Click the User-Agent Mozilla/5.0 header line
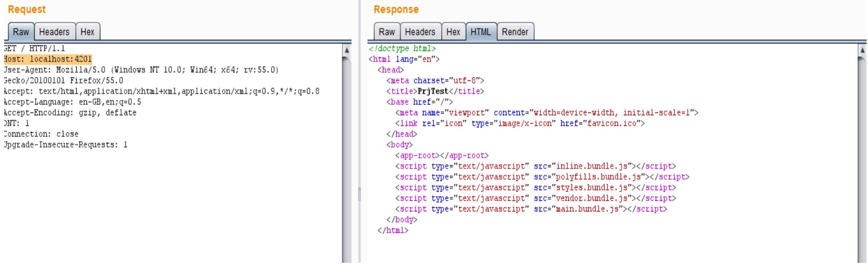Viewport: 868px width, 267px height. pyautogui.click(x=141, y=70)
